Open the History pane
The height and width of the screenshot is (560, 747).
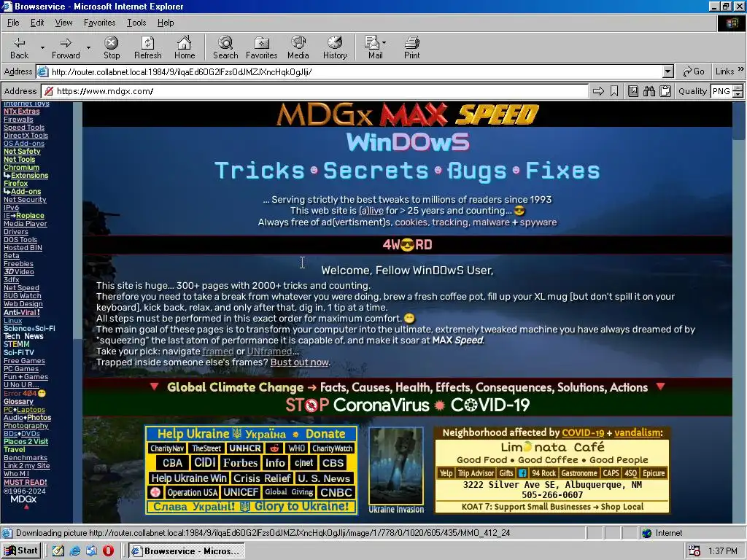point(335,48)
